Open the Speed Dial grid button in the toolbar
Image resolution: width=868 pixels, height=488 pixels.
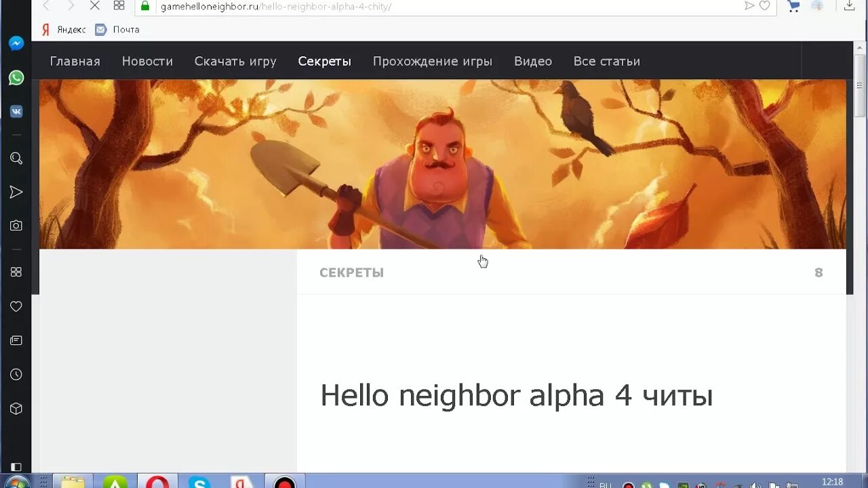(119, 6)
